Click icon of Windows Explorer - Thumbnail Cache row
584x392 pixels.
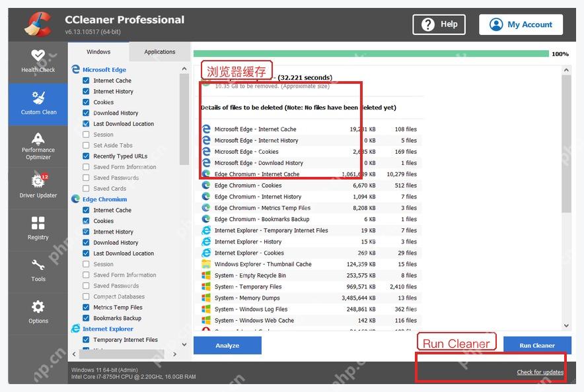206,264
